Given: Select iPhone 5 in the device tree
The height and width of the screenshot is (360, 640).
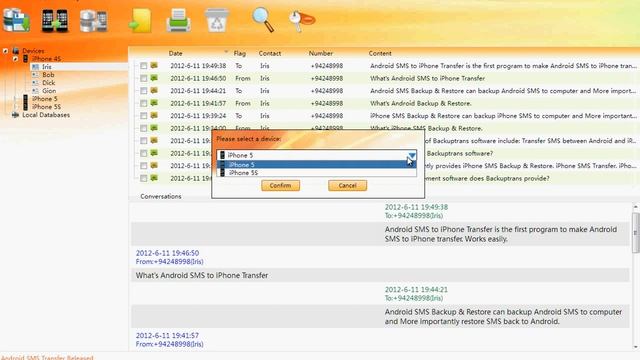Looking at the screenshot, I should coord(45,99).
